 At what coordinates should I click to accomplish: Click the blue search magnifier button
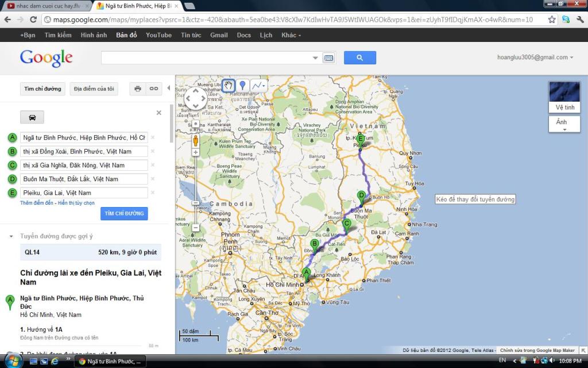360,57
